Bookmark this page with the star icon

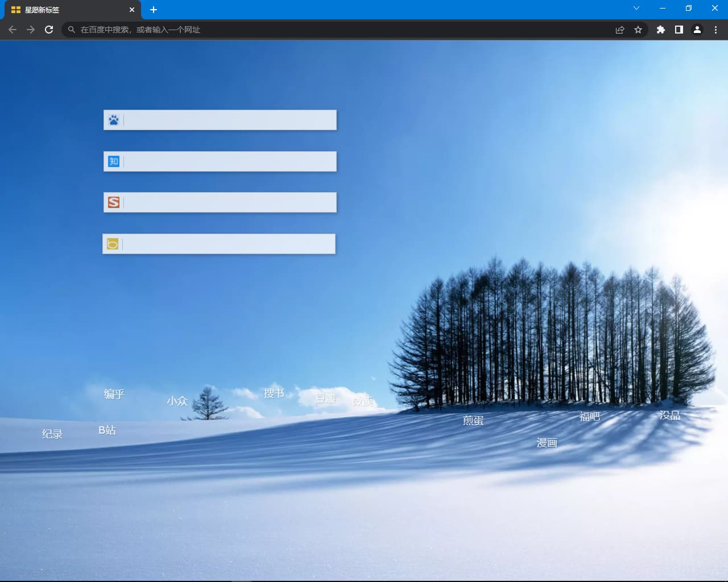pos(638,30)
